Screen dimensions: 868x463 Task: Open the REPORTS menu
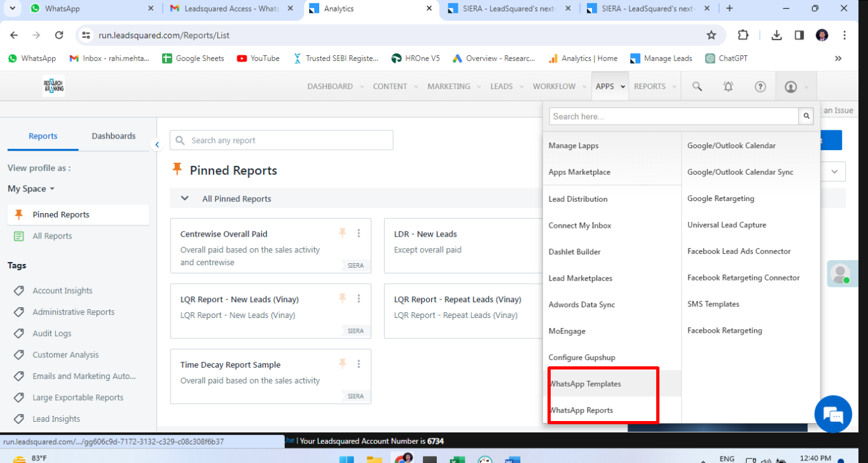[654, 86]
